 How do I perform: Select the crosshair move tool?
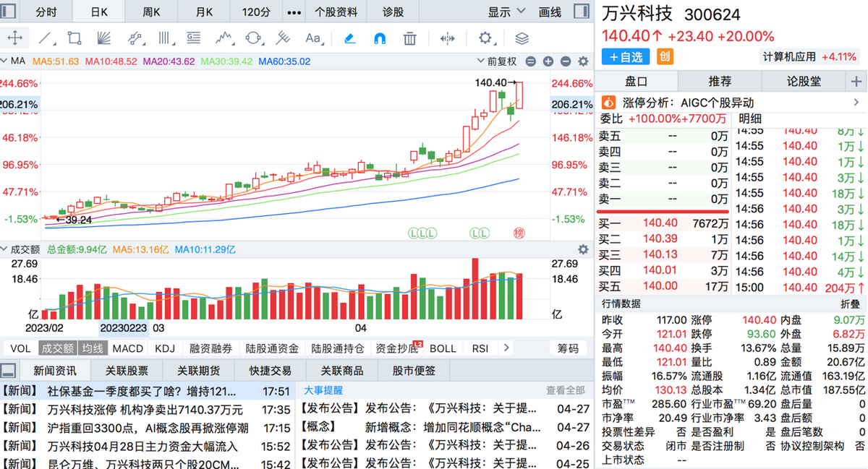(x=14, y=38)
